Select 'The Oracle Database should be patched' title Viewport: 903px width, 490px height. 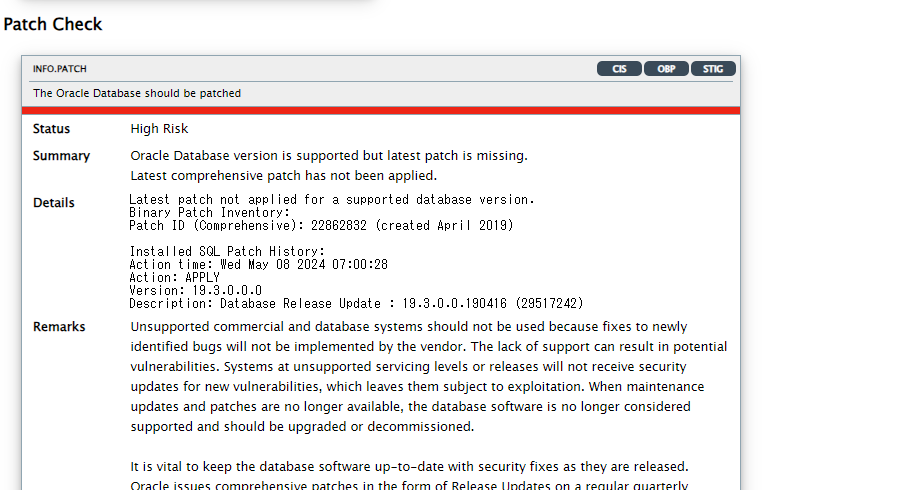(x=137, y=93)
